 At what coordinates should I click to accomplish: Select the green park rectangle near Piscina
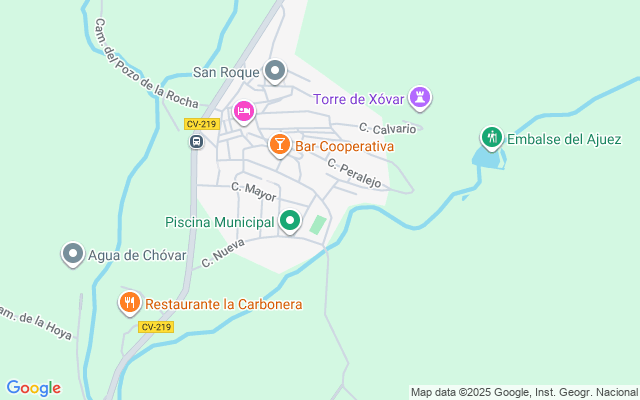point(318,225)
